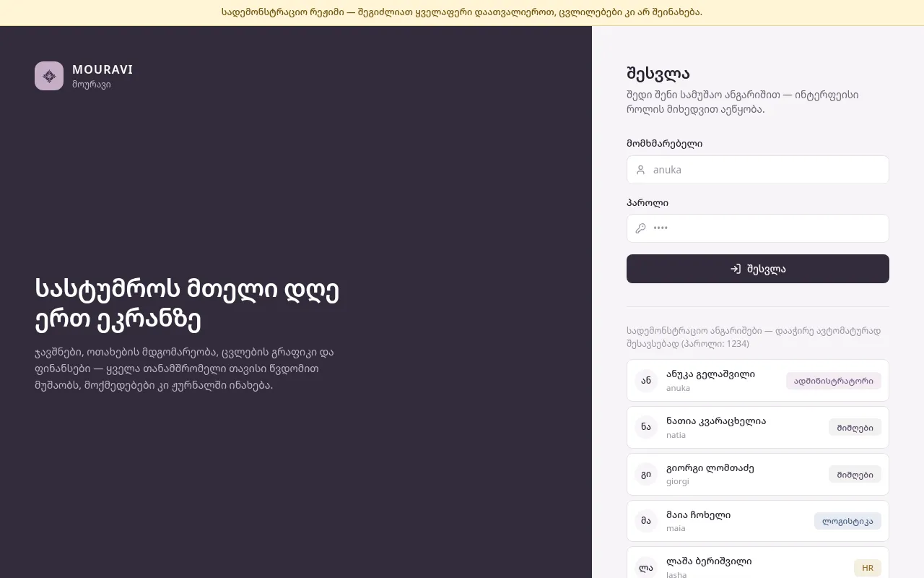Click the user icon in username field
The image size is (924, 578).
click(640, 170)
